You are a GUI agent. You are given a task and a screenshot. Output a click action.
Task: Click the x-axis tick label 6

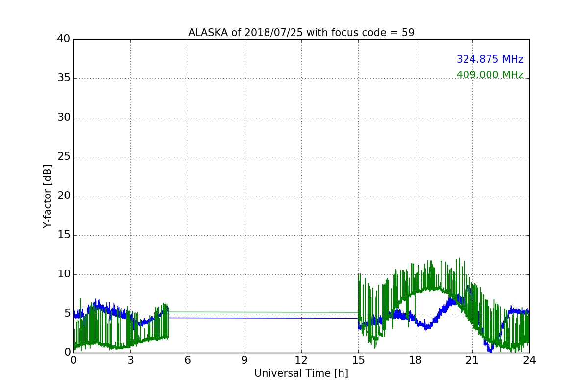[188, 360]
